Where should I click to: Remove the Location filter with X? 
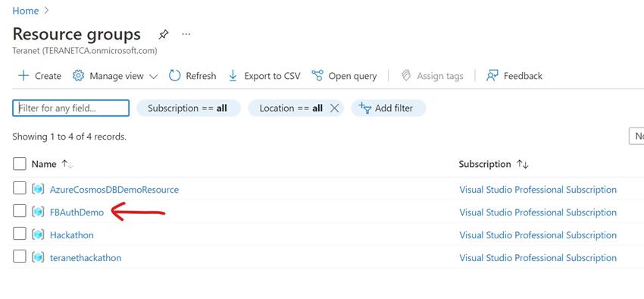[335, 109]
